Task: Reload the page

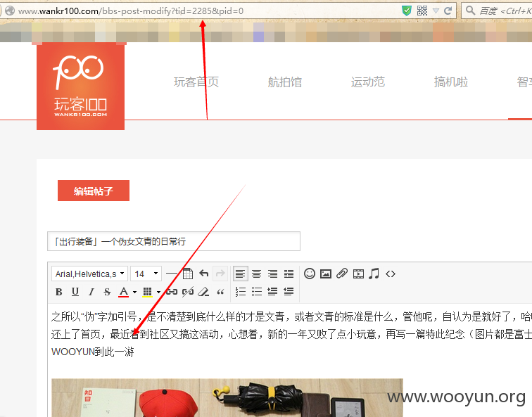Action: click(x=448, y=11)
